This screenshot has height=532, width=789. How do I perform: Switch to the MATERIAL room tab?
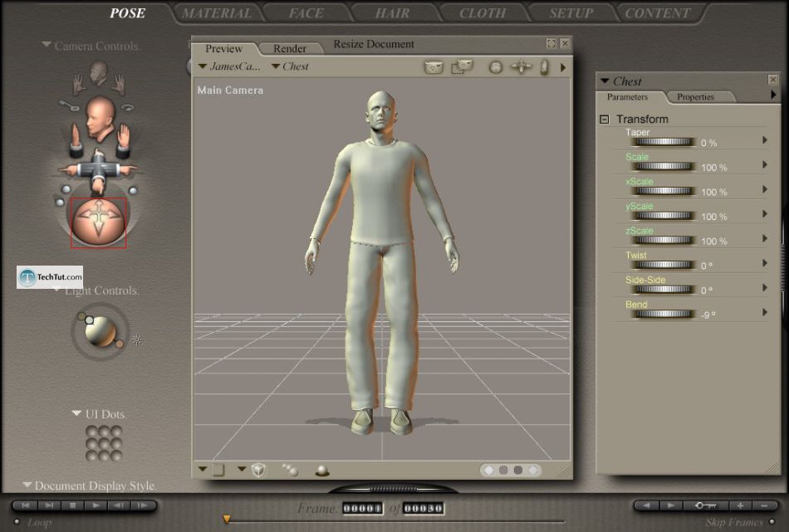[216, 13]
